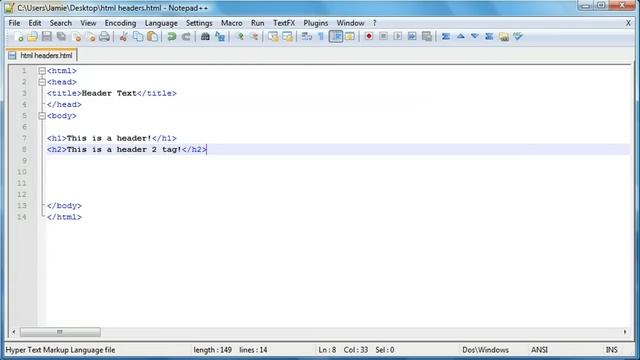Viewport: 640px width, 360px height.
Task: Click the 'This is a header!' h1 line
Action: [112, 138]
